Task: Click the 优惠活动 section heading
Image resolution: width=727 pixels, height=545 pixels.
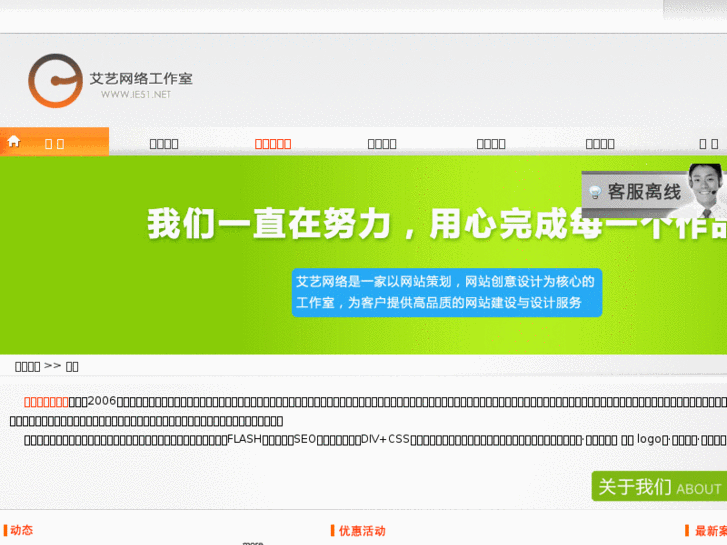Action: pyautogui.click(x=362, y=531)
